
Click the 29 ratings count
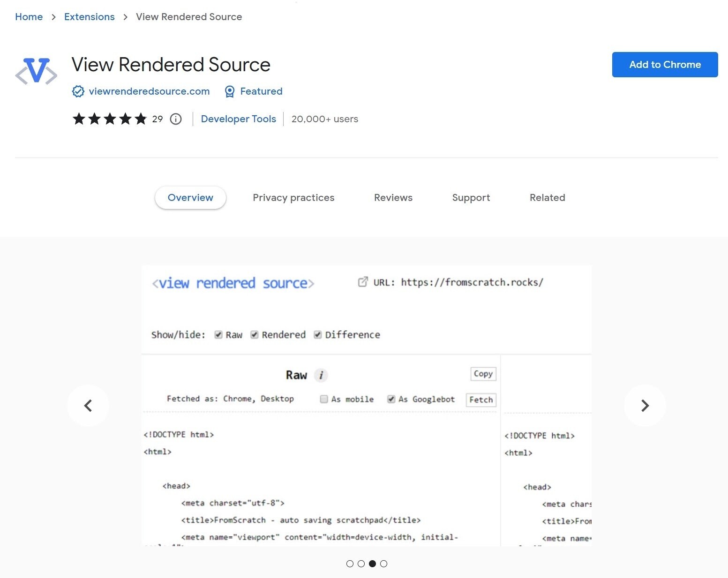coord(158,119)
